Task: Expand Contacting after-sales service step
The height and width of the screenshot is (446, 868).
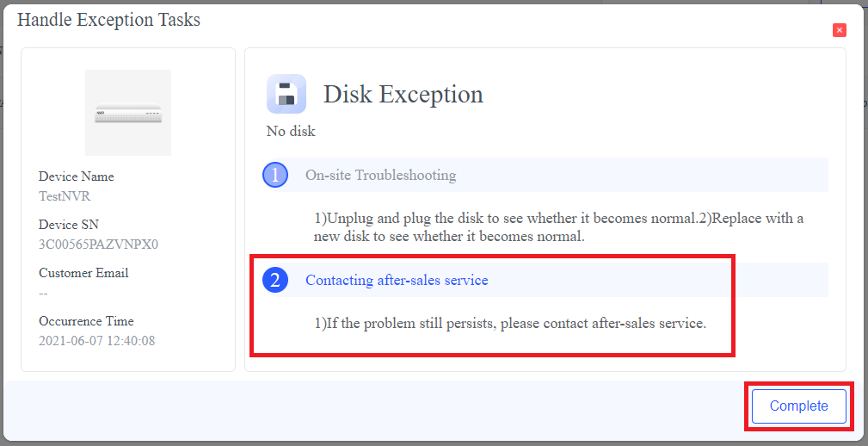Action: click(x=397, y=281)
